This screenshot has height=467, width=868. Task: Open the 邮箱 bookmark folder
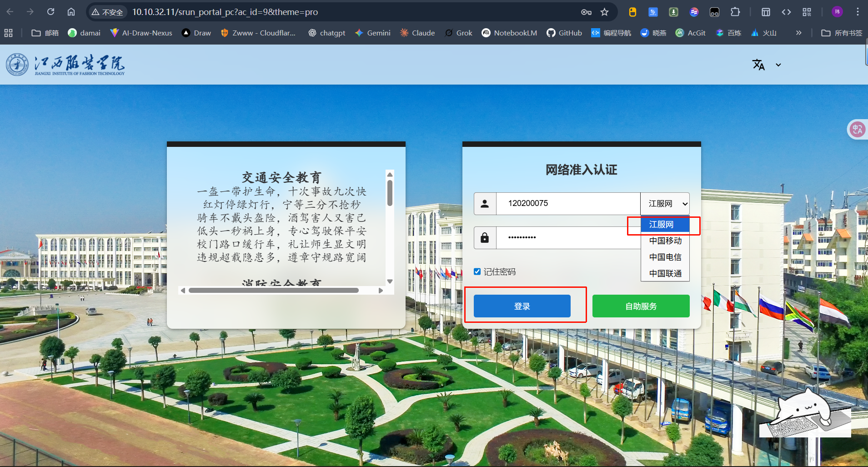point(45,33)
